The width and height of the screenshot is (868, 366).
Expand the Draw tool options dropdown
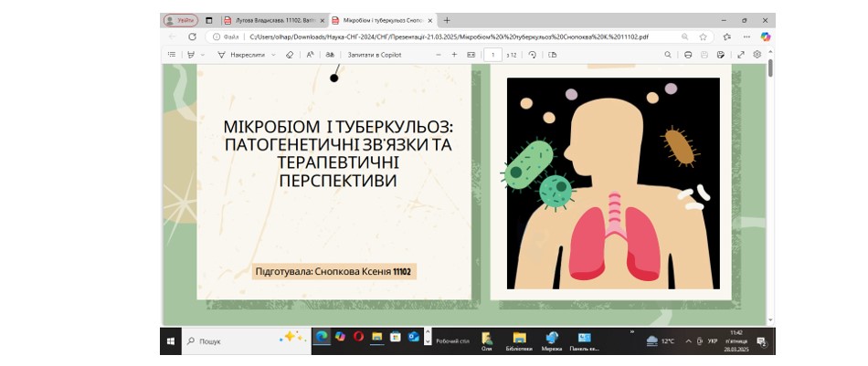[x=273, y=55]
